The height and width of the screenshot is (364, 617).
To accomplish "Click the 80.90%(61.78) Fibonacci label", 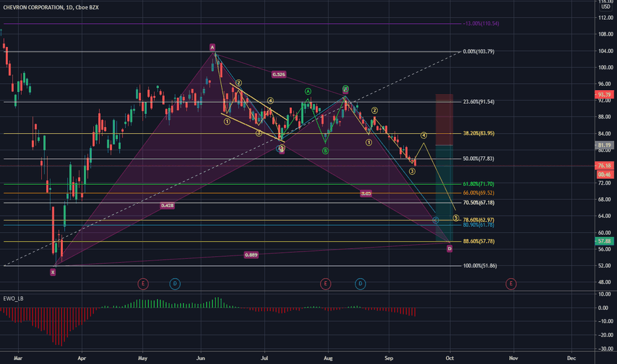I will (479, 225).
